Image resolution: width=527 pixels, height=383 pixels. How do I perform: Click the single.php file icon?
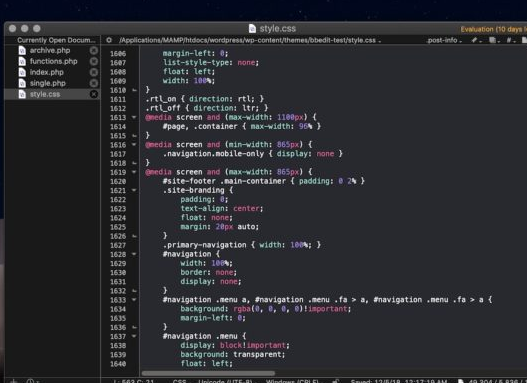click(x=22, y=83)
